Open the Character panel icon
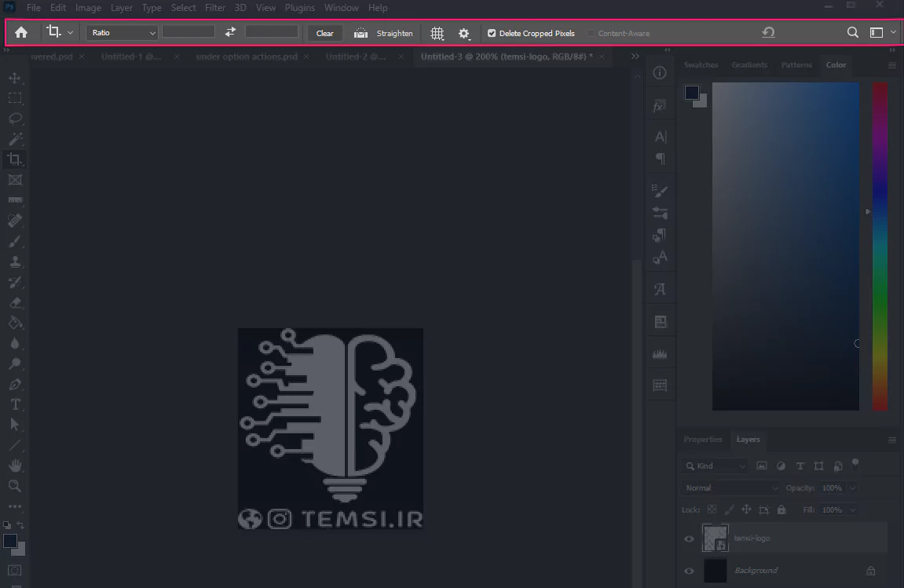The width and height of the screenshot is (904, 588). click(660, 137)
